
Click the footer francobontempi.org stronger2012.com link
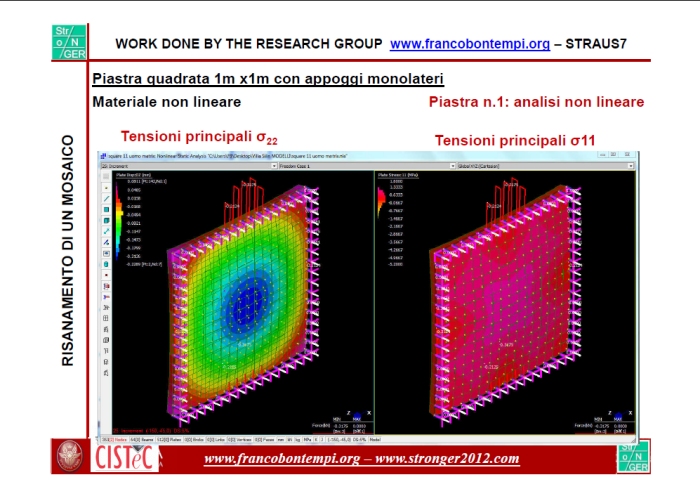pyautogui.click(x=361, y=459)
